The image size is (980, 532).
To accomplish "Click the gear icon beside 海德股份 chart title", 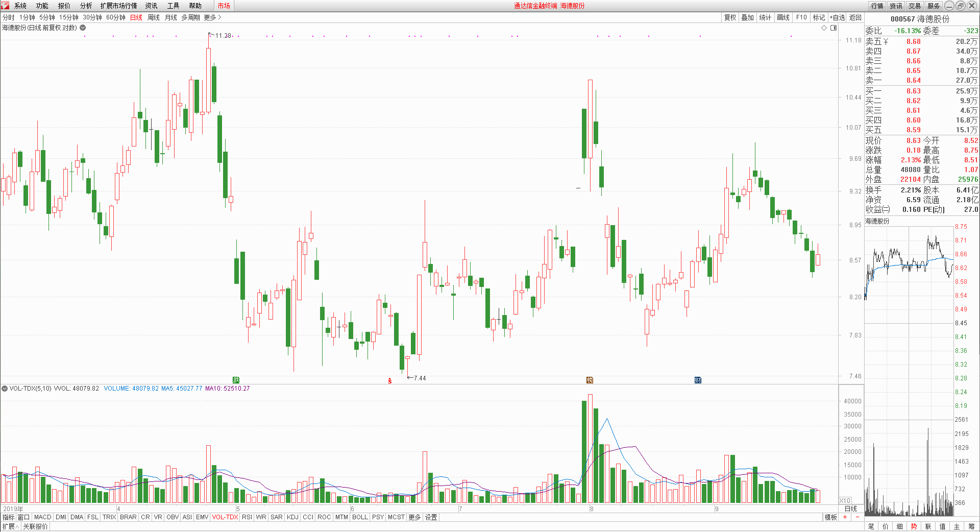I will [x=83, y=28].
